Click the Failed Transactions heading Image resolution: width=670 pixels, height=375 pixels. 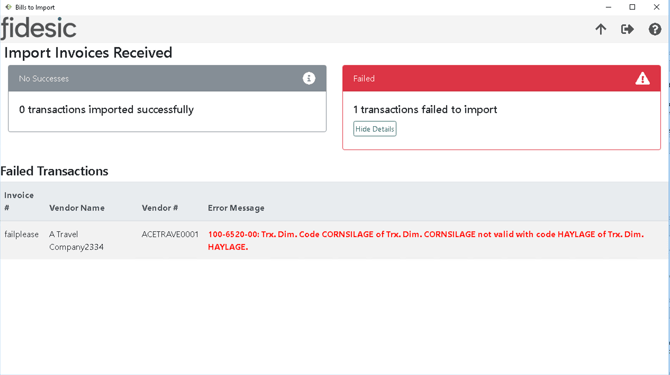point(54,171)
